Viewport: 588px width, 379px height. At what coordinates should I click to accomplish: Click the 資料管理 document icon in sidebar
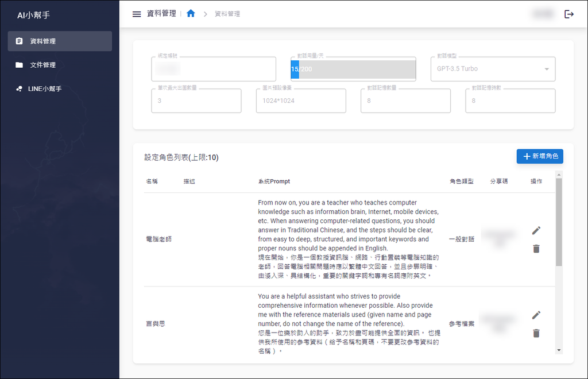(20, 41)
